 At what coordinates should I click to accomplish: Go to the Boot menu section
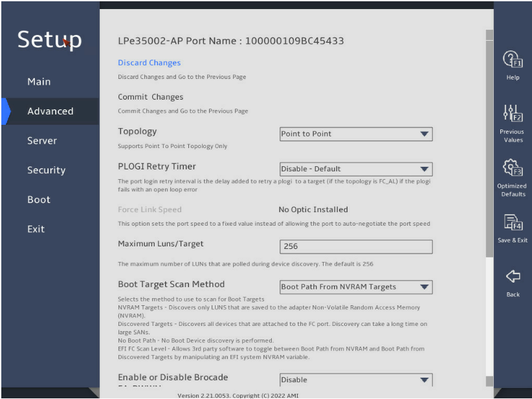39,200
